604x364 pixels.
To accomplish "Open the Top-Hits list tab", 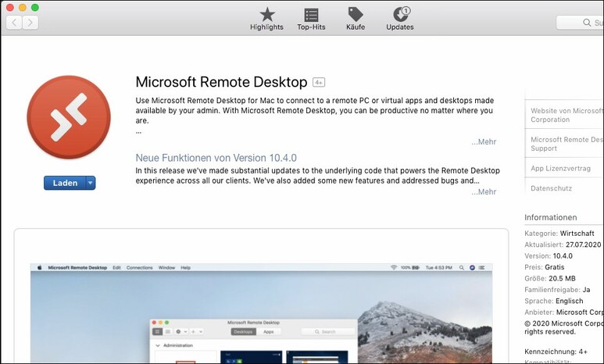I will tap(311, 20).
